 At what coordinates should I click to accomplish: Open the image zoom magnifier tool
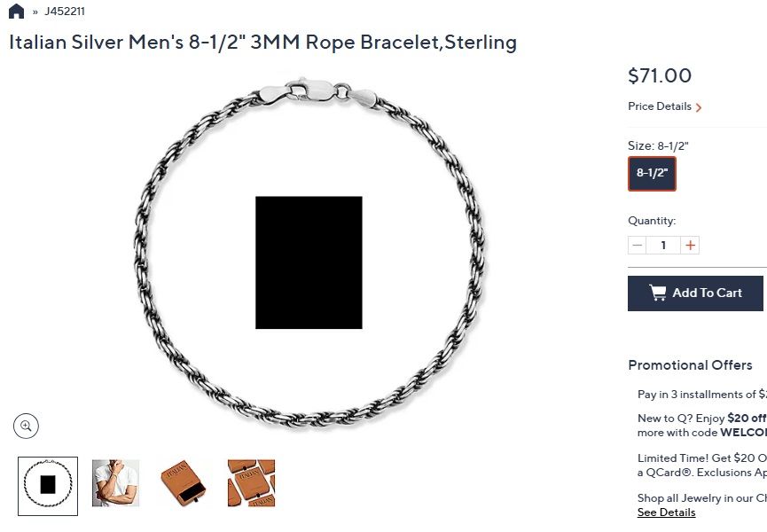point(27,426)
